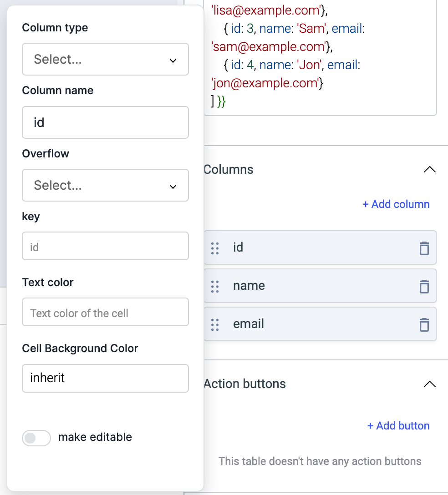Focus the key input field
This screenshot has height=495, width=448.
tap(105, 246)
